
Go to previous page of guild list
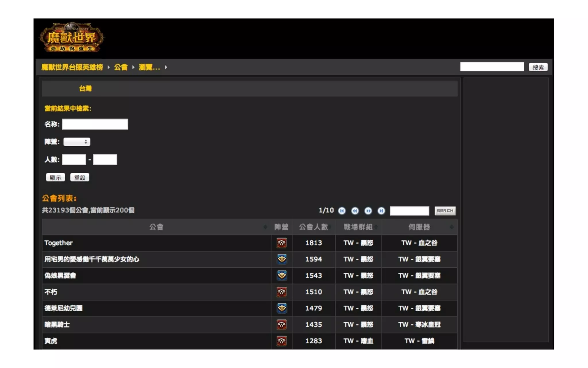(355, 211)
